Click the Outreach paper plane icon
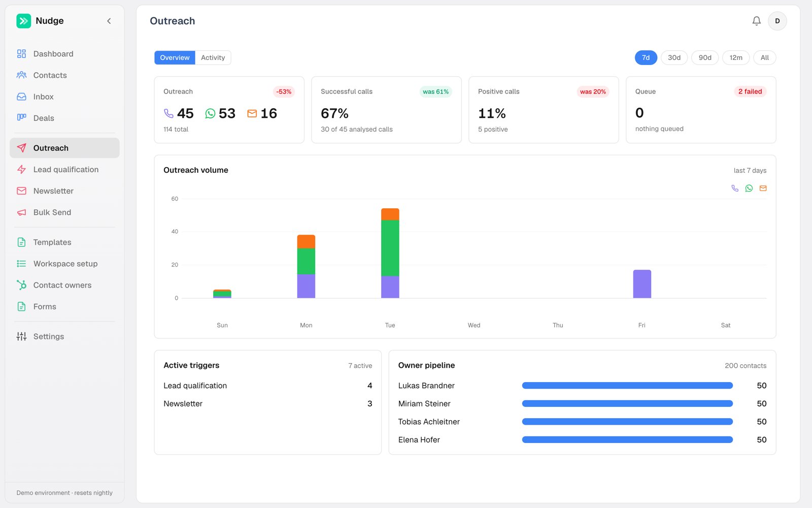812x508 pixels. point(21,148)
